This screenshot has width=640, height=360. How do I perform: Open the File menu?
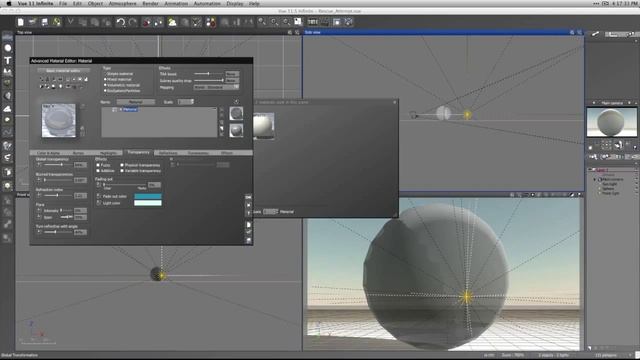63,3
